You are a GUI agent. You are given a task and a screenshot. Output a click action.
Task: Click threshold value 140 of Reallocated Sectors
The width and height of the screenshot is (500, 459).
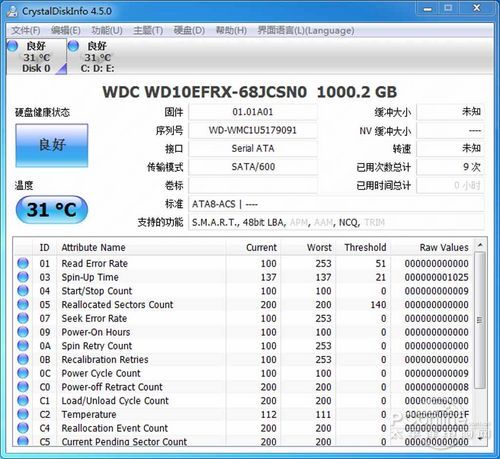378,304
